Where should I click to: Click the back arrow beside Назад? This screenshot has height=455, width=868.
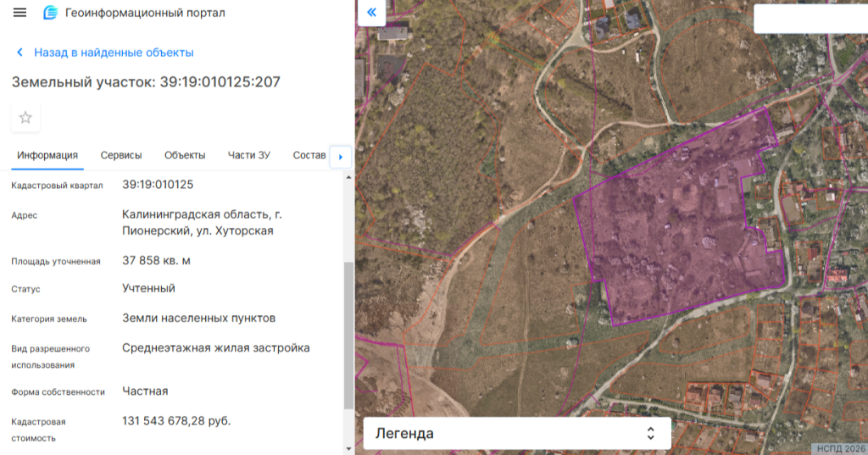pos(19,53)
